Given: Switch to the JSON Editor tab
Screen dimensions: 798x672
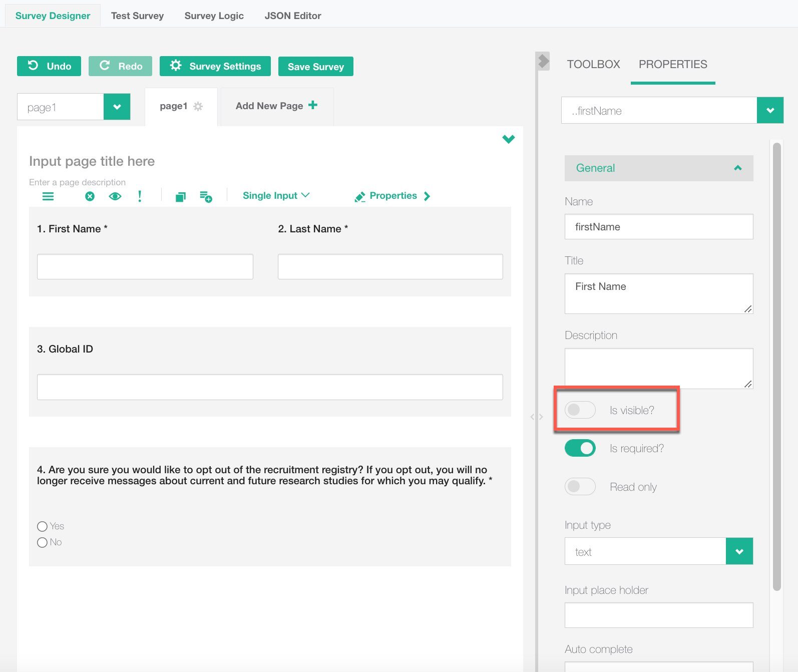Looking at the screenshot, I should pyautogui.click(x=293, y=16).
